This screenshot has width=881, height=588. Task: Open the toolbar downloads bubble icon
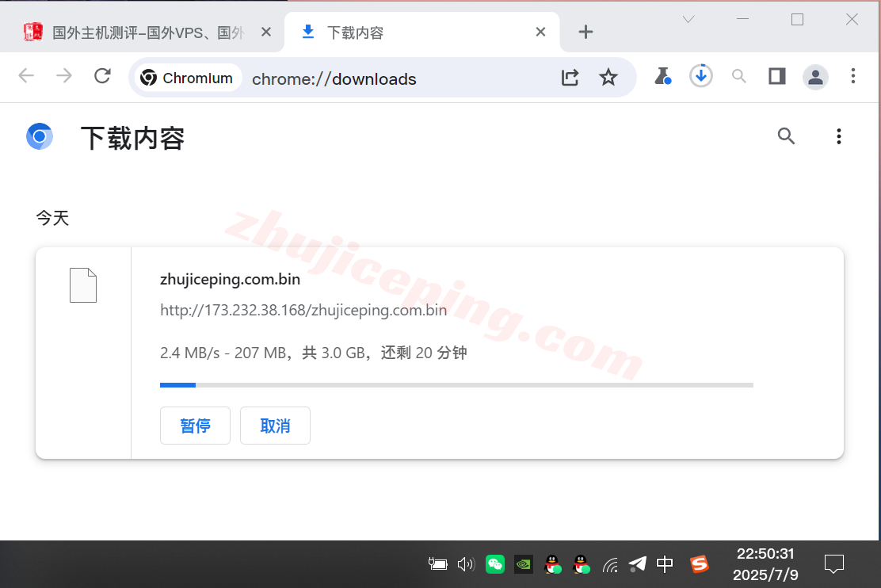pyautogui.click(x=700, y=76)
